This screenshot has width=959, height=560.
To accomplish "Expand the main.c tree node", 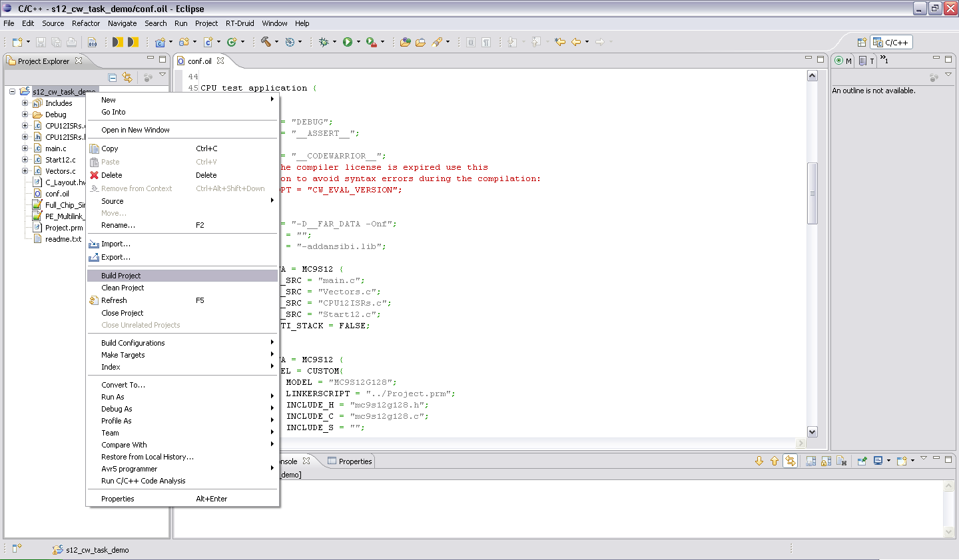I will [x=25, y=148].
